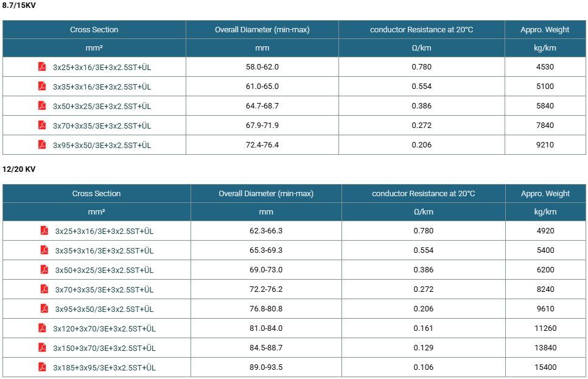588x379 pixels.
Task: Click the Overall Diameter header in 8.7/15KV table
Action: [x=262, y=30]
